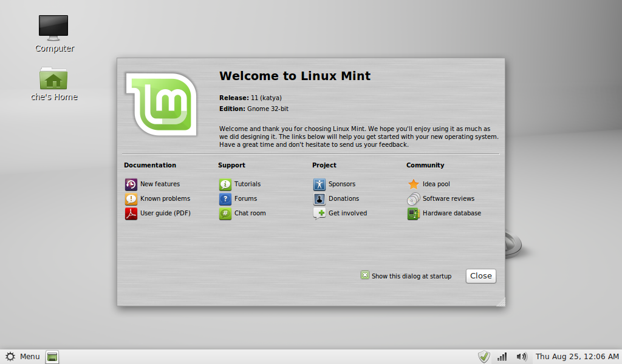Viewport: 622px width, 364px height.
Task: Click the blue Forums question icon
Action: coord(225,199)
